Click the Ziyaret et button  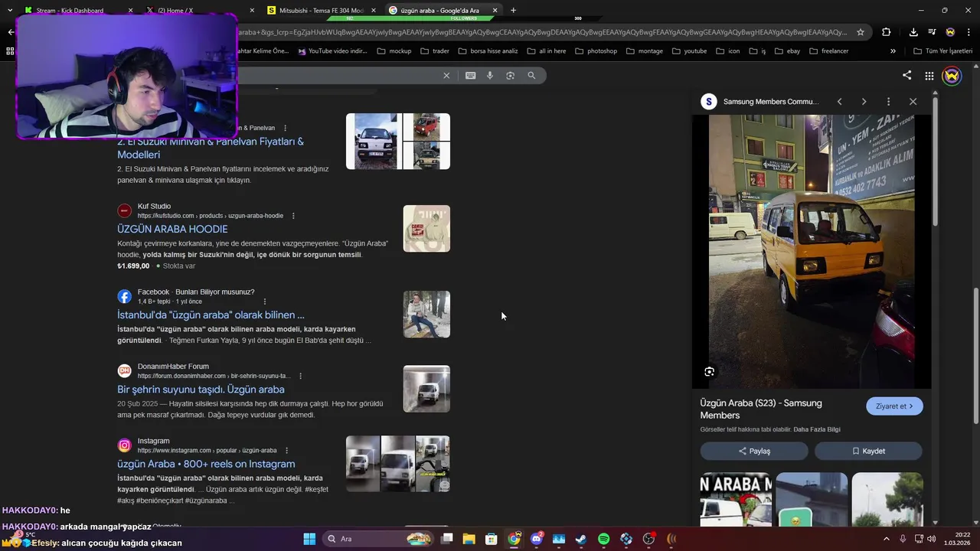tap(894, 406)
